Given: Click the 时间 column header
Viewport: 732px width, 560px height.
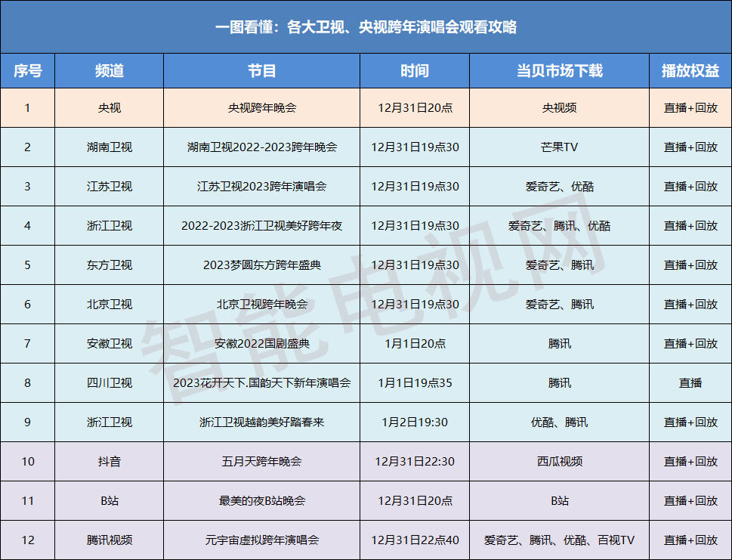Looking at the screenshot, I should pyautogui.click(x=415, y=70).
